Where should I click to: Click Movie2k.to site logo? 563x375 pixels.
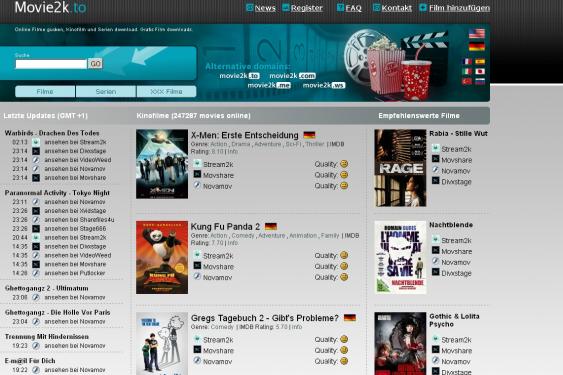tap(51, 7)
